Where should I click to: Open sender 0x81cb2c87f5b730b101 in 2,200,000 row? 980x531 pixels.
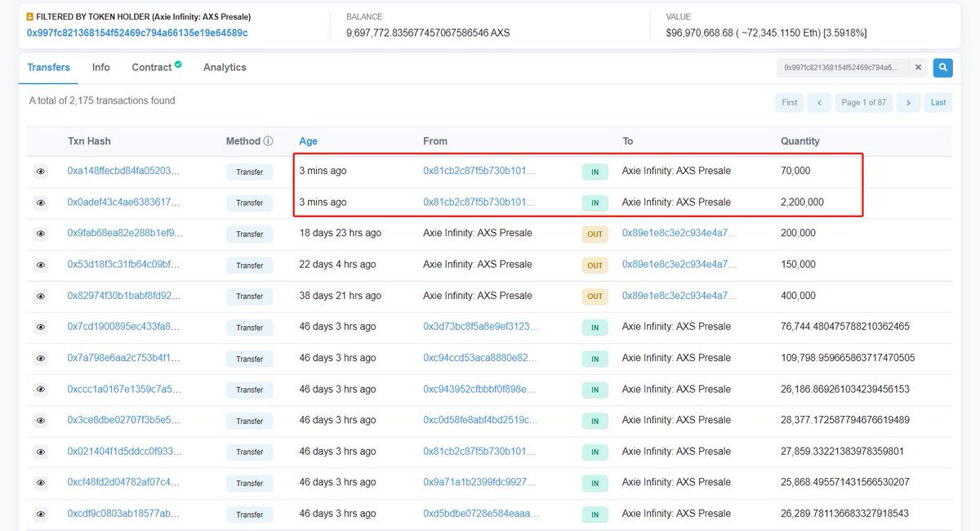[x=479, y=202]
